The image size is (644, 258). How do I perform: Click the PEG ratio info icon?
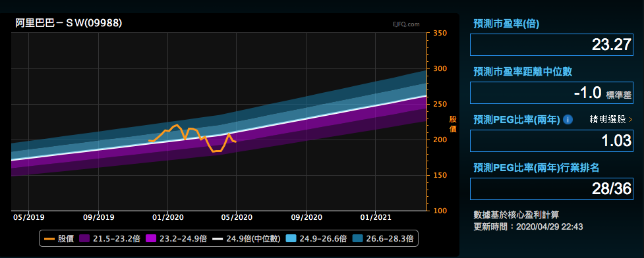click(568, 120)
